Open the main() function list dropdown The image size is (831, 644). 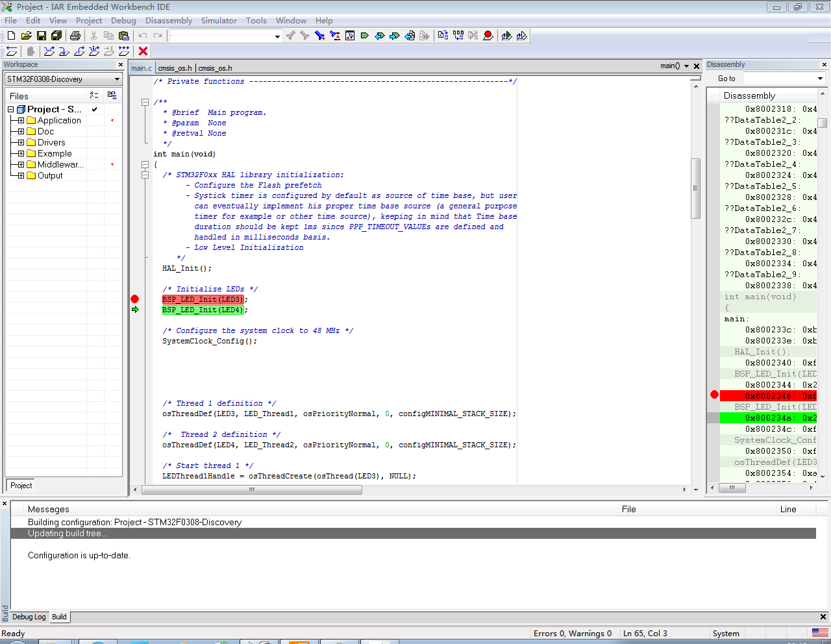tap(686, 66)
